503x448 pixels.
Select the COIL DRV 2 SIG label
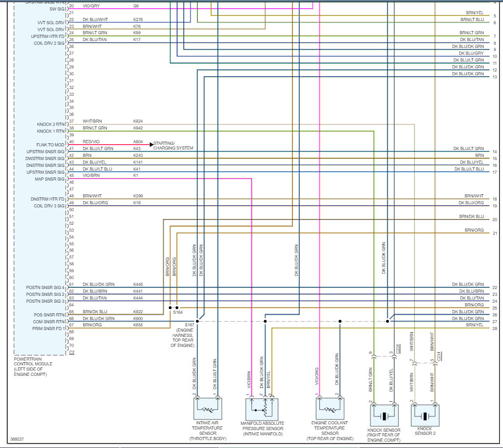(49, 43)
